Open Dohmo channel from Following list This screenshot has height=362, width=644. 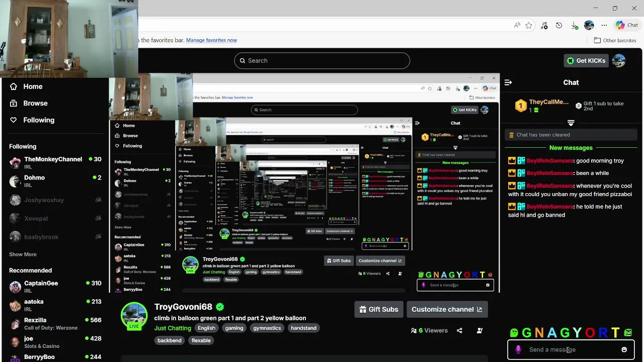(55, 181)
